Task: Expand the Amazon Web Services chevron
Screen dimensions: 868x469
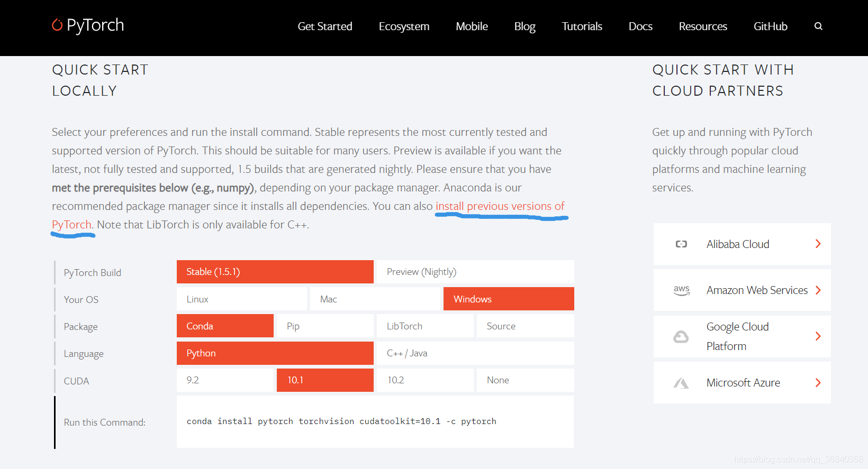Action: pyautogui.click(x=818, y=290)
